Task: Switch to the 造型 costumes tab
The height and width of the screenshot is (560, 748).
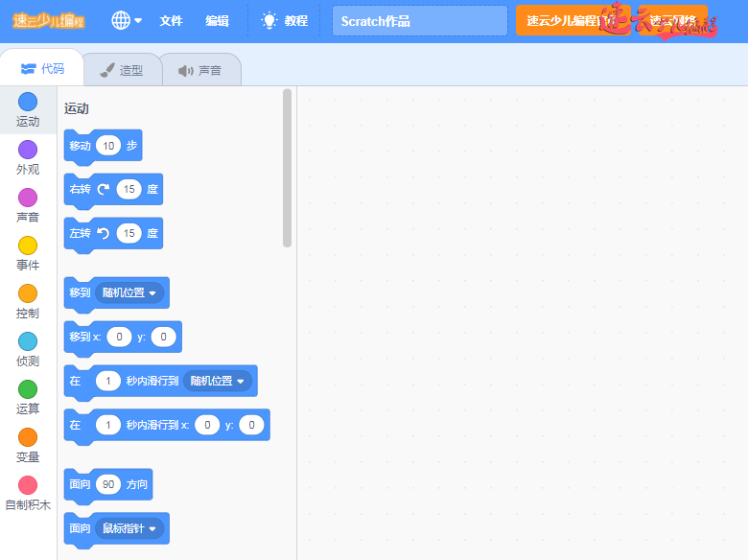Action: (x=122, y=70)
